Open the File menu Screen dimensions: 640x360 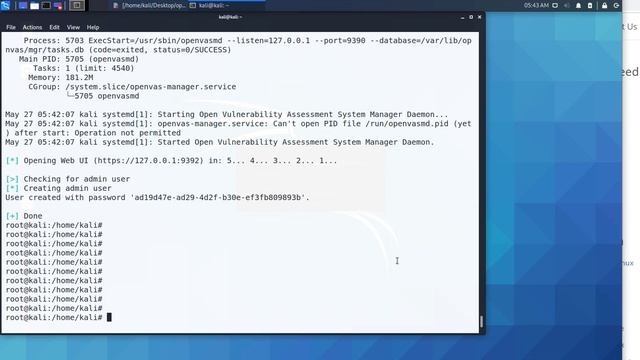[11, 27]
